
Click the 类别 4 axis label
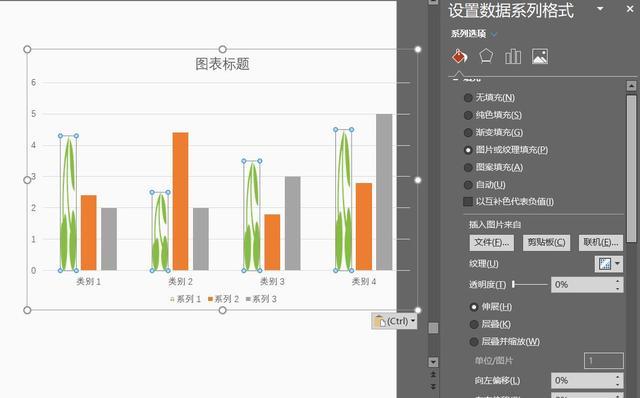click(x=364, y=281)
